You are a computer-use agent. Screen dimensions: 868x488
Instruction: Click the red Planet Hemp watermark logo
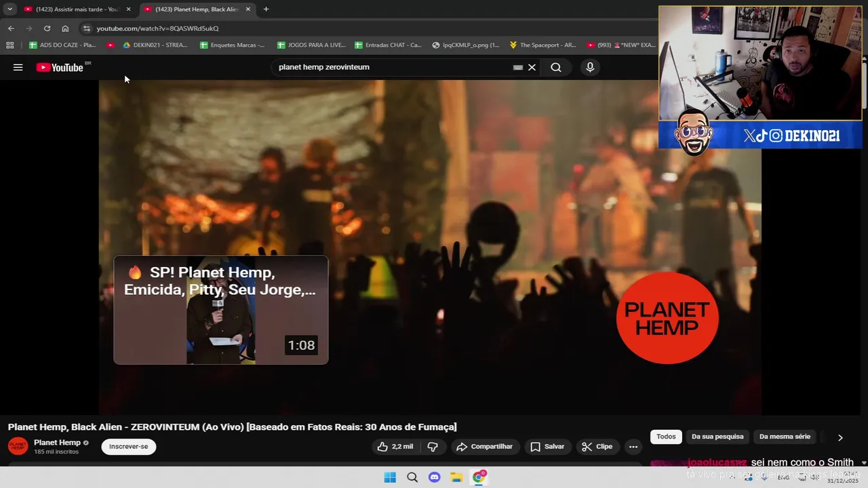[667, 318]
